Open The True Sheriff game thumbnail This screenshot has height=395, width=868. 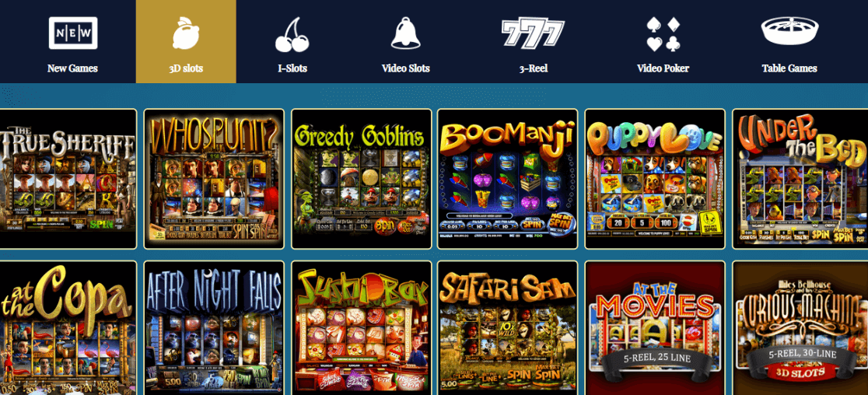pyautogui.click(x=68, y=179)
